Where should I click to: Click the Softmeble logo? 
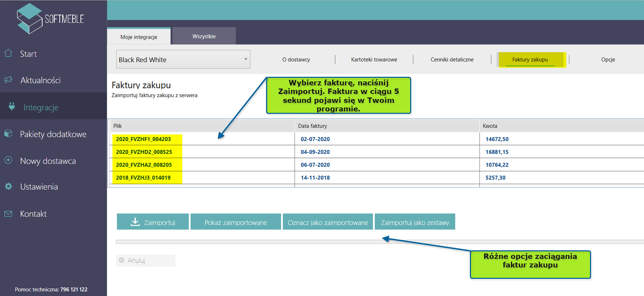click(50, 19)
